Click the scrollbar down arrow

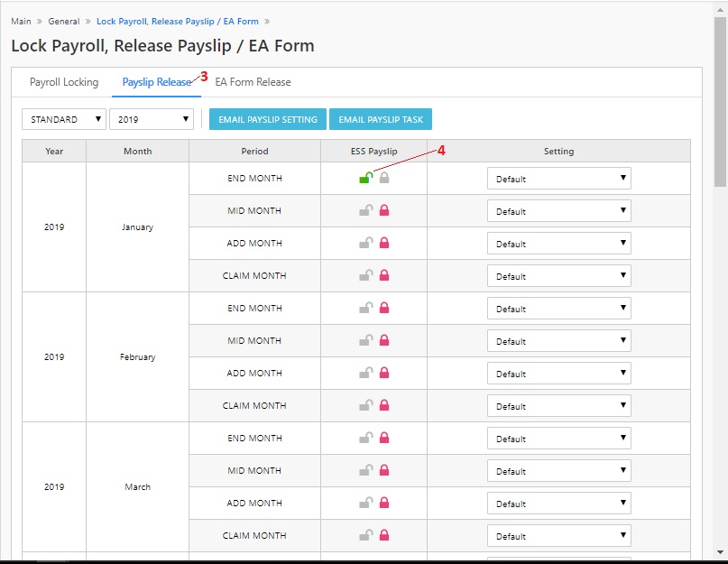(x=720, y=552)
